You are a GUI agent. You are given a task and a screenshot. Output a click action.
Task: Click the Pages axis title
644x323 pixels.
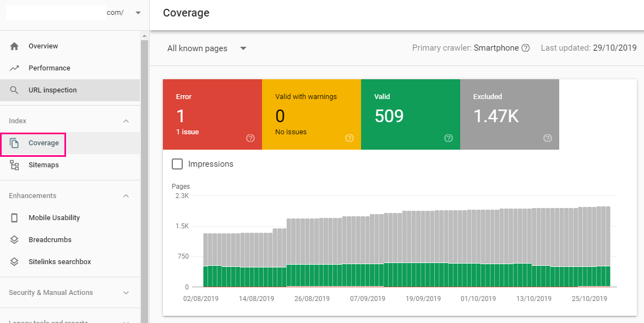pyautogui.click(x=181, y=187)
